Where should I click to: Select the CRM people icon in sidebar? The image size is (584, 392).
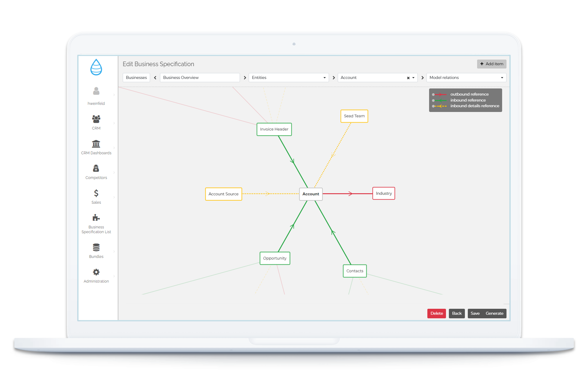tap(96, 119)
